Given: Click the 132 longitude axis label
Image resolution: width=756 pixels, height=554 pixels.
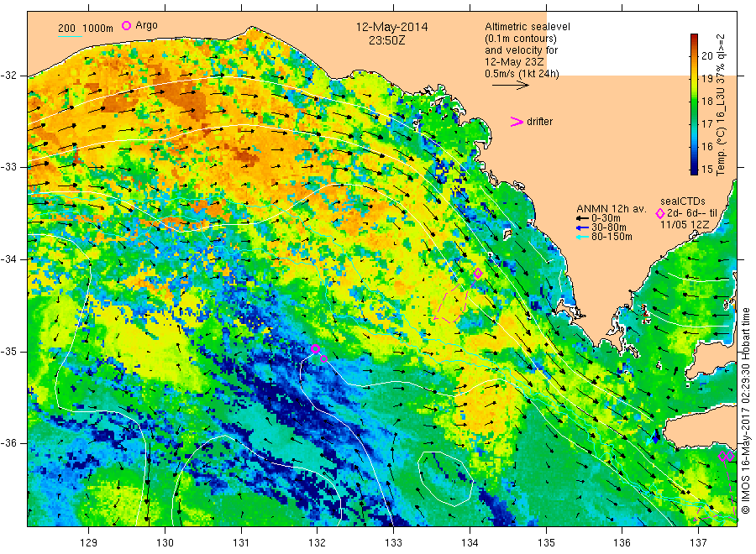Looking at the screenshot, I should tap(318, 543).
